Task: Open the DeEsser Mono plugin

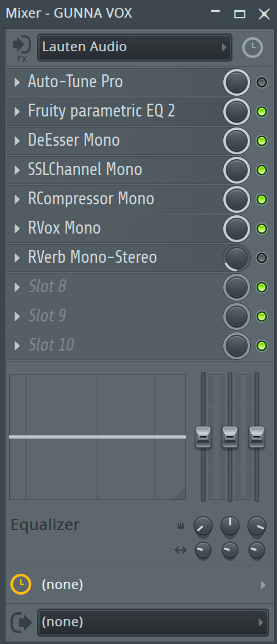Action: point(74,140)
